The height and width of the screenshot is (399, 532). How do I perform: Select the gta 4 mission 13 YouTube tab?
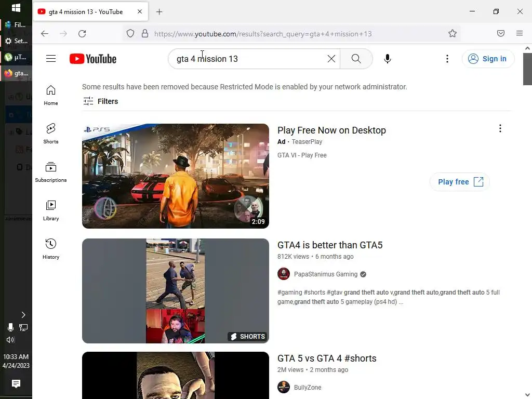pyautogui.click(x=90, y=12)
